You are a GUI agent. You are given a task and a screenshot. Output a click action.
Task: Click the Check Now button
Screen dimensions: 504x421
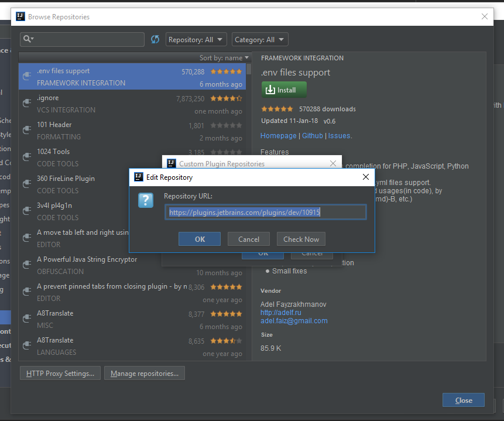(301, 239)
